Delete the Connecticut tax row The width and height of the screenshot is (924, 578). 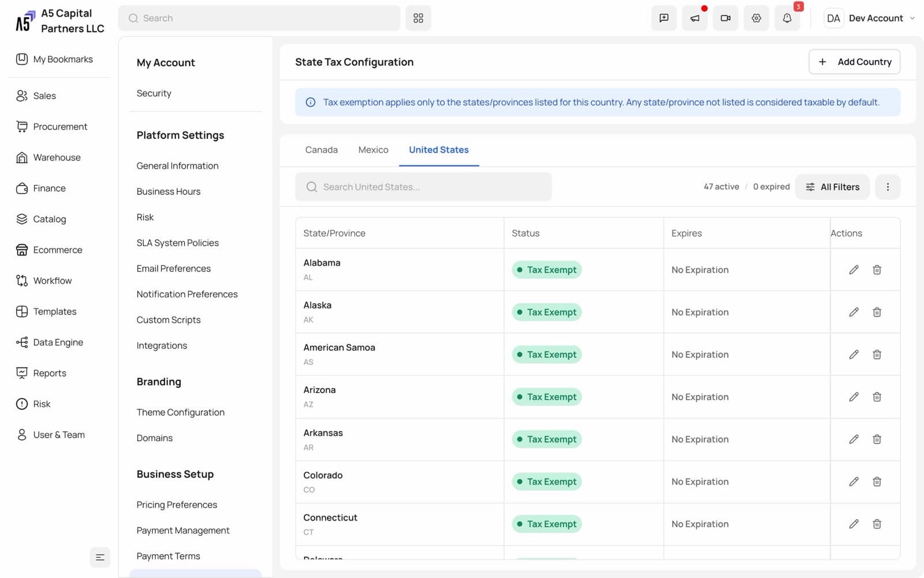[x=877, y=524]
